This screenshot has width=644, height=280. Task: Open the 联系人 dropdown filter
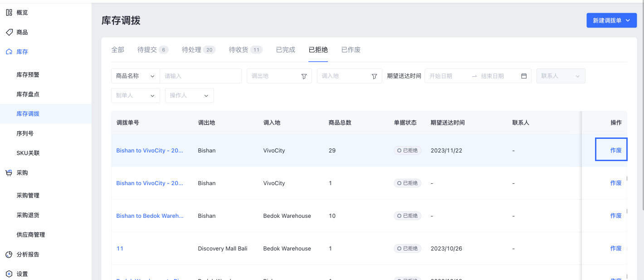pos(561,76)
